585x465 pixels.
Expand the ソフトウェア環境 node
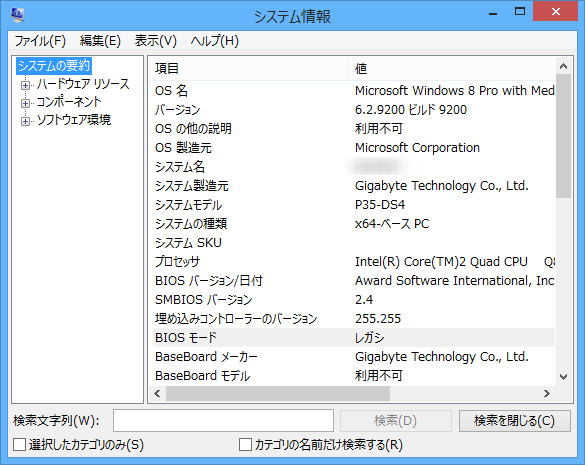[25, 121]
